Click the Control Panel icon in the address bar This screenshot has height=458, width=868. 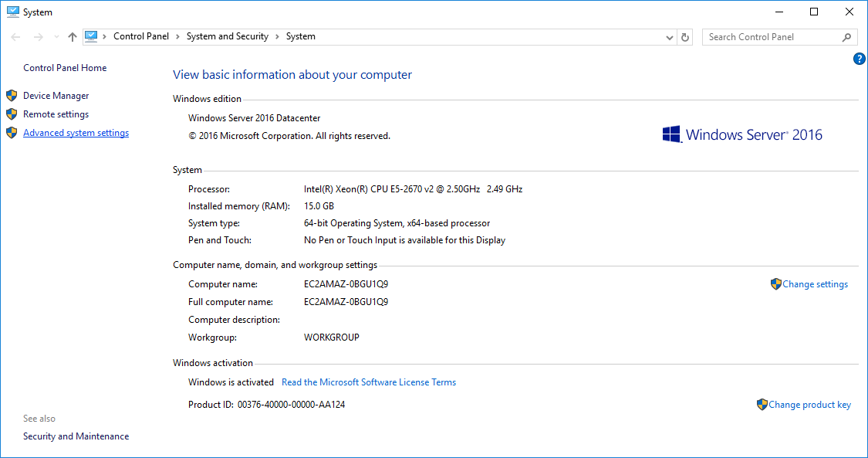click(x=93, y=36)
